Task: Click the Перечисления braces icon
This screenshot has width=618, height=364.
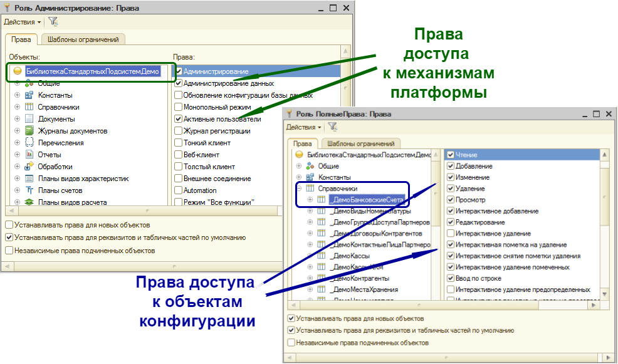Action: tap(29, 143)
